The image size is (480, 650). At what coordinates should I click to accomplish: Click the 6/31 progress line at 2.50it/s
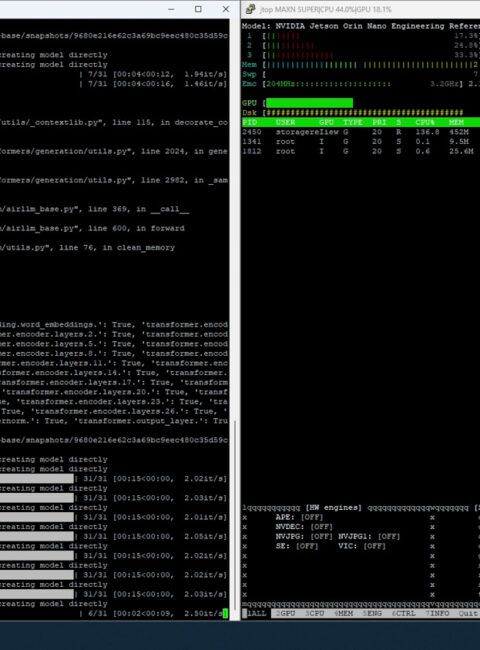tap(153, 614)
